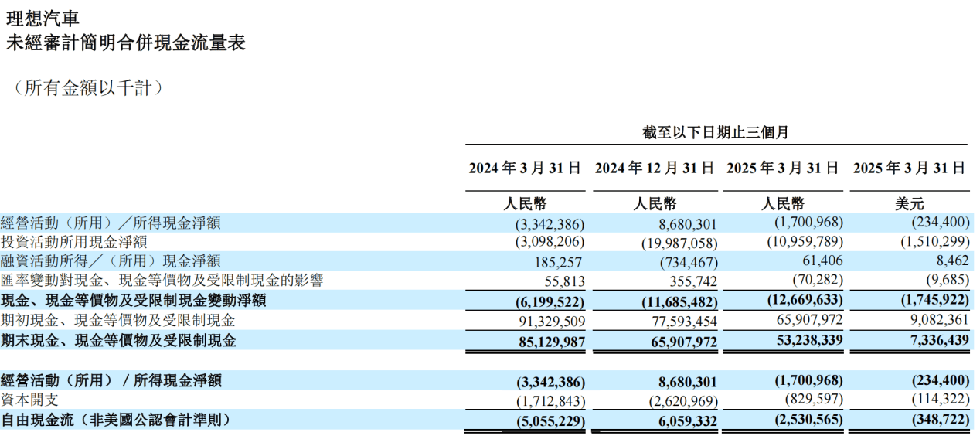Click the label 期初現金、現金等價物及受限制現金
This screenshot has width=980, height=446.
(x=118, y=319)
